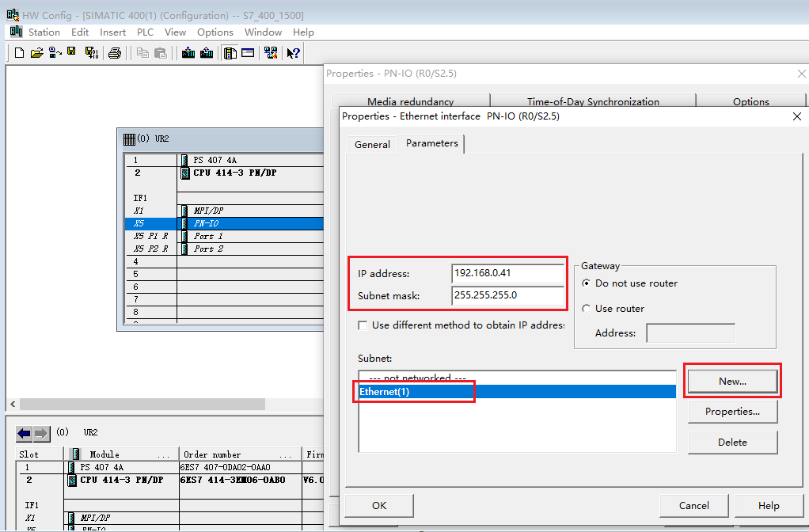
Task: Click the PS 407 4A module icon in the rack
Action: 184,161
